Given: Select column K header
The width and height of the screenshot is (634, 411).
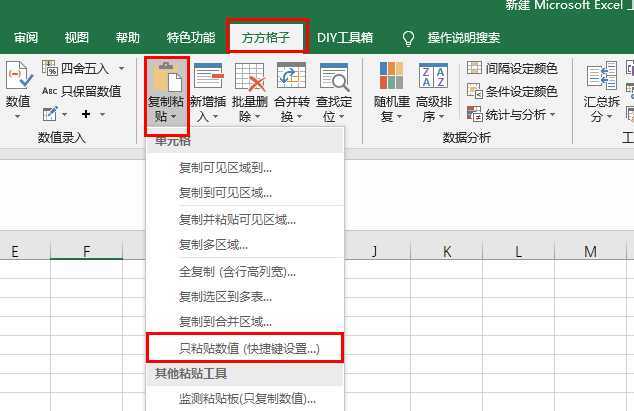Looking at the screenshot, I should tap(446, 252).
